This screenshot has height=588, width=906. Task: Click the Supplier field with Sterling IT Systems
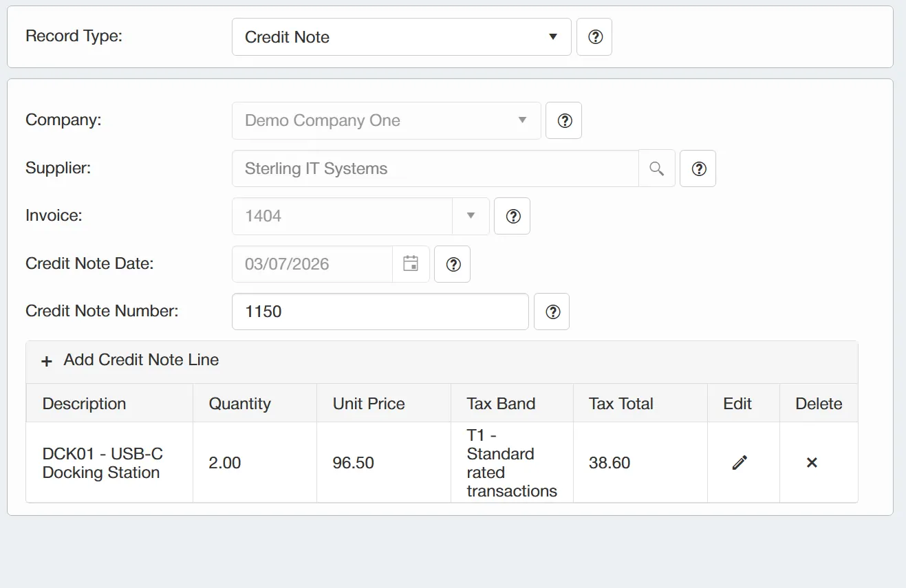[x=435, y=168]
